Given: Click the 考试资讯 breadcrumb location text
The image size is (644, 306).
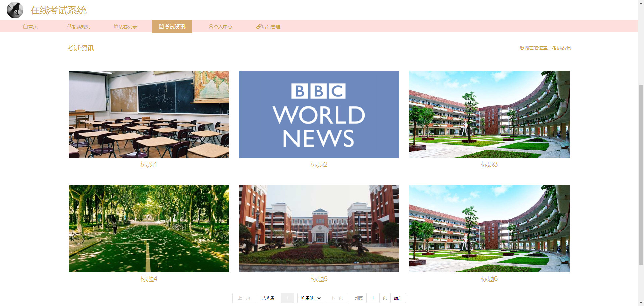Looking at the screenshot, I should [562, 48].
